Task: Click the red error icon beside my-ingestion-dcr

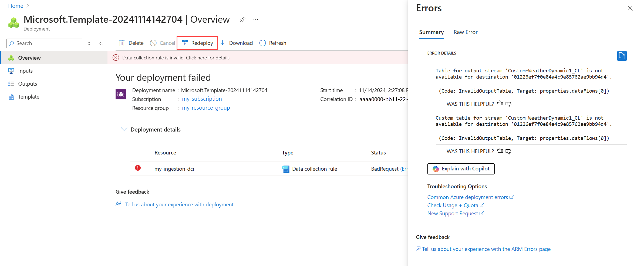Action: [138, 168]
